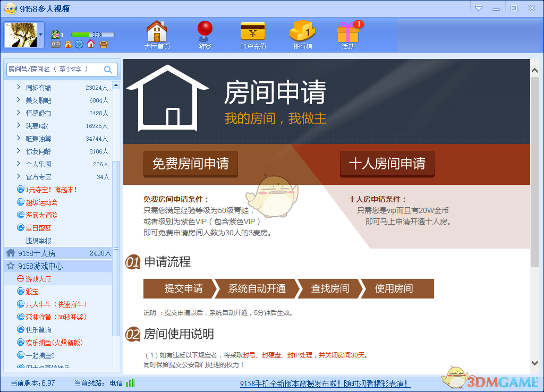The width and height of the screenshot is (544, 392).
Task: Click 免费房间申请 free room apply button
Action: pyautogui.click(x=190, y=165)
